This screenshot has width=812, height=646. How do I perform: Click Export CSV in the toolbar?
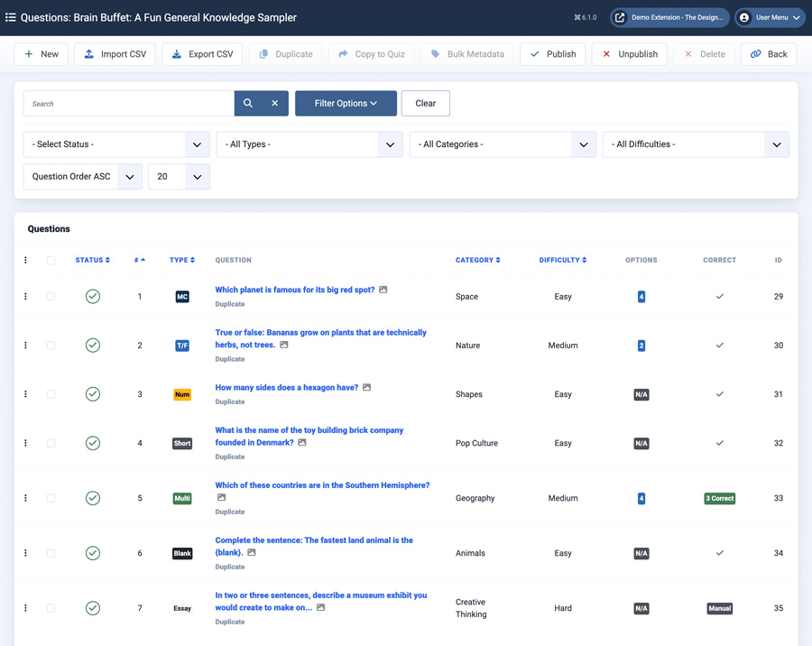(202, 54)
